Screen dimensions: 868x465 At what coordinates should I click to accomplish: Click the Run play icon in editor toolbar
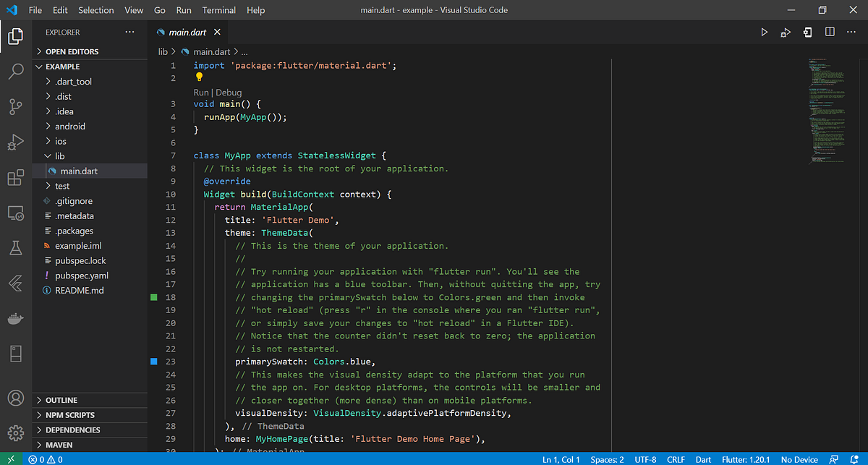(x=765, y=32)
